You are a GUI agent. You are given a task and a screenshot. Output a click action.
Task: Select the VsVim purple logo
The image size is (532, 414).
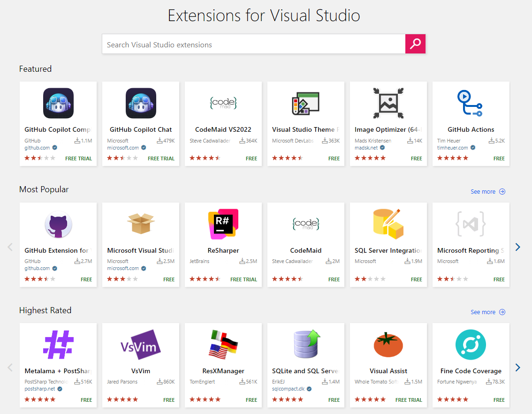(140, 344)
